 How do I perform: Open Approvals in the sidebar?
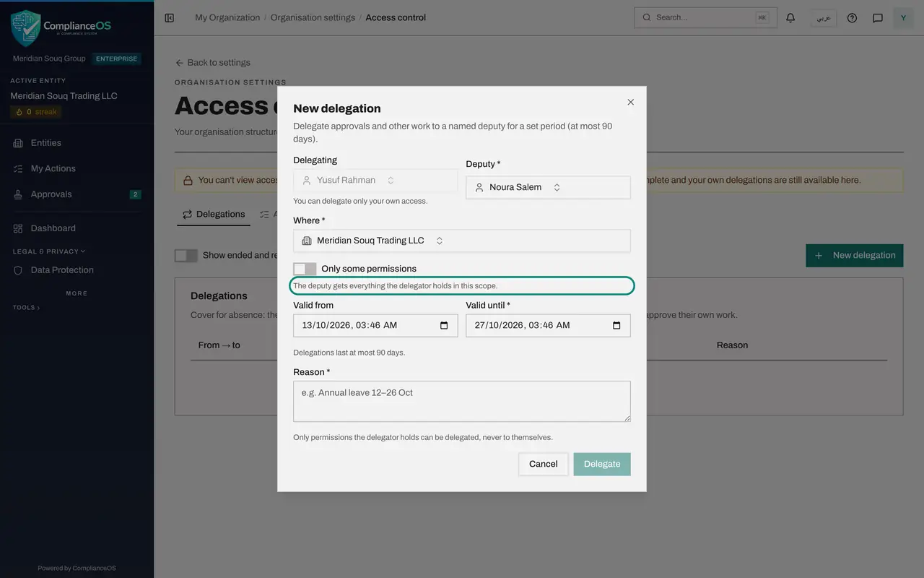point(77,194)
